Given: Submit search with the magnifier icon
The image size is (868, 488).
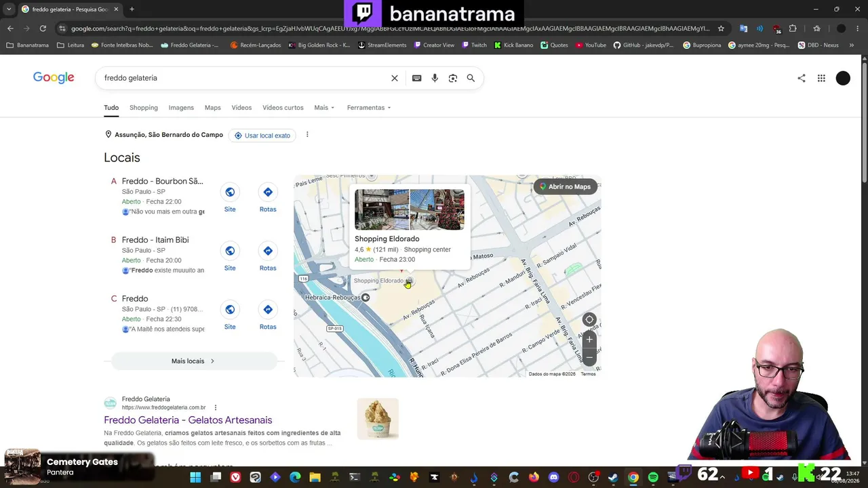Looking at the screenshot, I should coord(471,78).
